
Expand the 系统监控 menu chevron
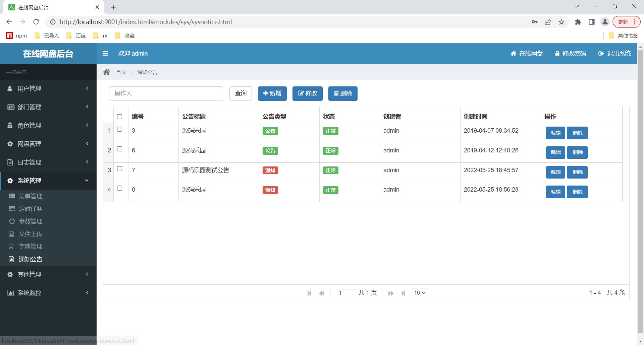[x=87, y=293]
